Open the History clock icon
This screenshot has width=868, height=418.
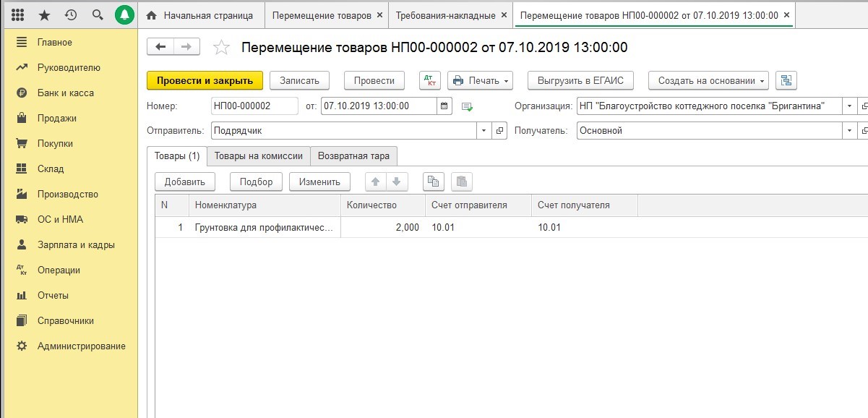coord(71,14)
